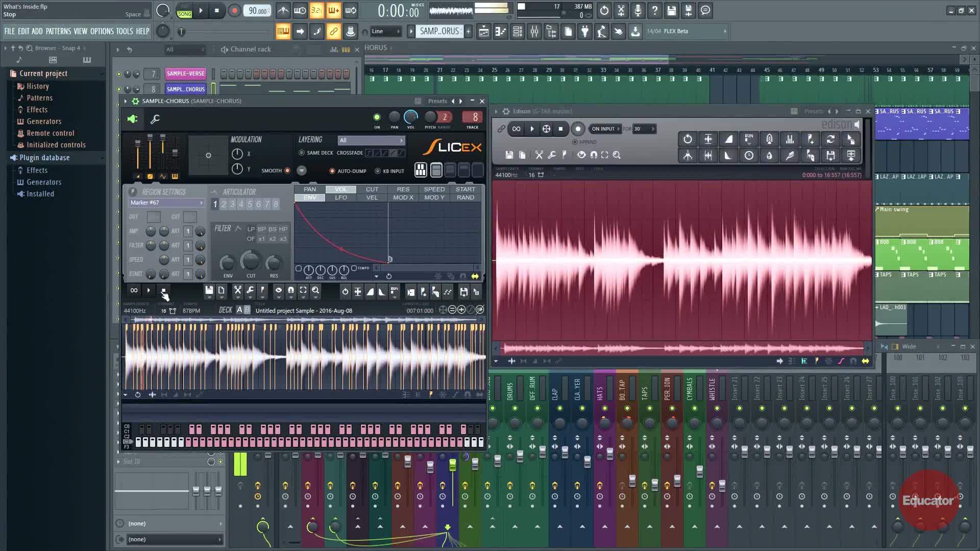Open the PATTERNS menu
980x551 pixels.
pyautogui.click(x=58, y=31)
